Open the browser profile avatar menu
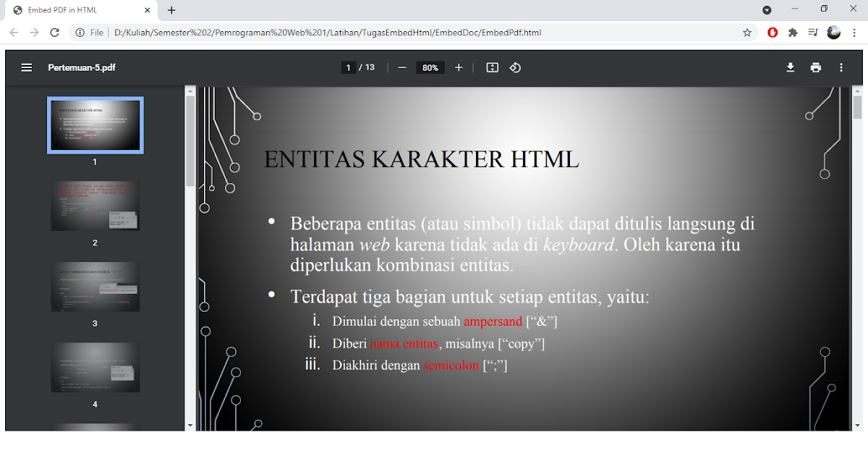This screenshot has width=868, height=456. [x=833, y=33]
